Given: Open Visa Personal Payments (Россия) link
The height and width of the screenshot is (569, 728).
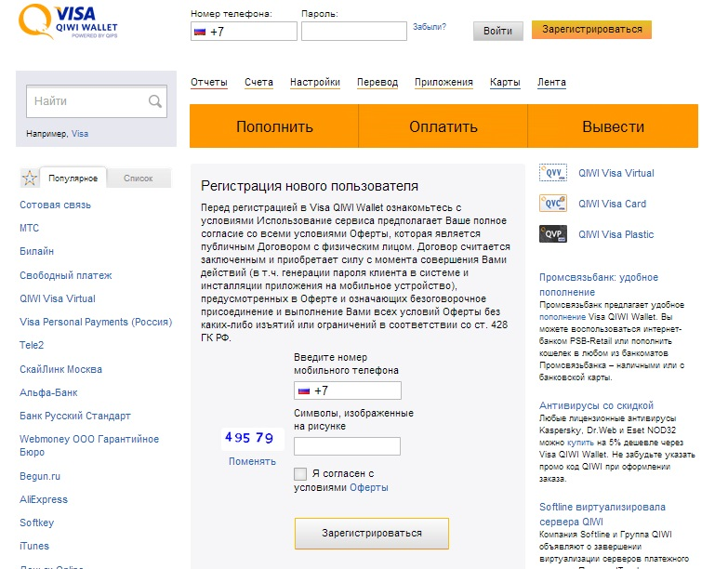Looking at the screenshot, I should click(96, 322).
